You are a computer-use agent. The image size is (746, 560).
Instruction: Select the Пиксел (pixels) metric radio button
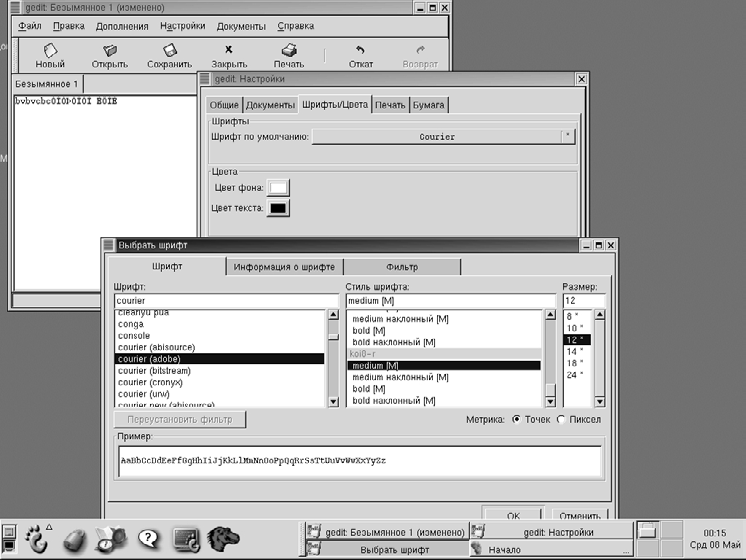(x=561, y=420)
